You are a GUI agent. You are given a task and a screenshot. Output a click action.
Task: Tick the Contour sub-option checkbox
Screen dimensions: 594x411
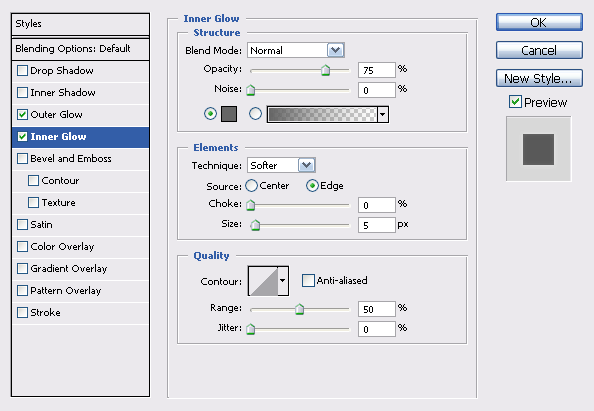(33, 181)
